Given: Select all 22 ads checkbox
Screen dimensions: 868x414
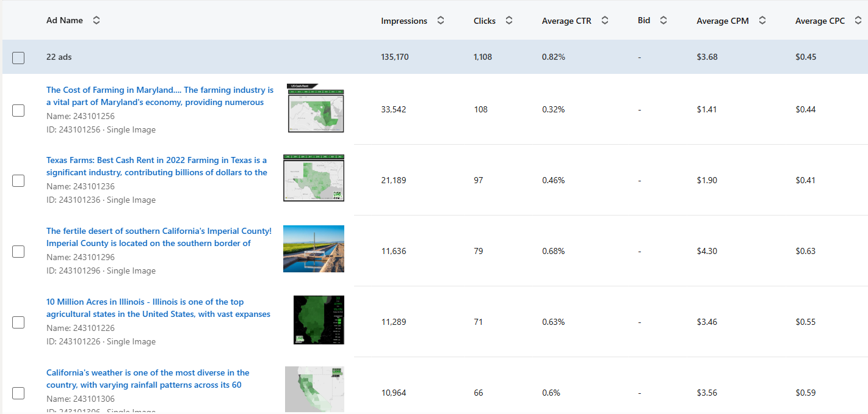Looking at the screenshot, I should click(18, 57).
